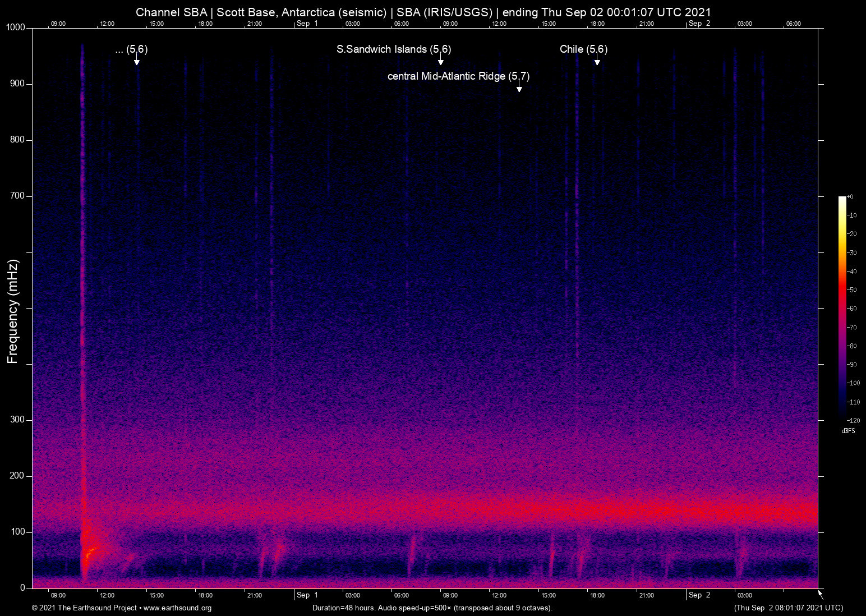Click the dBFS color scale bar

tap(842, 307)
